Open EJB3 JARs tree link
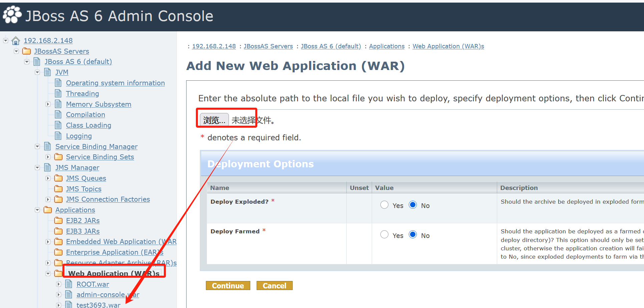644x308 pixels. (x=83, y=231)
